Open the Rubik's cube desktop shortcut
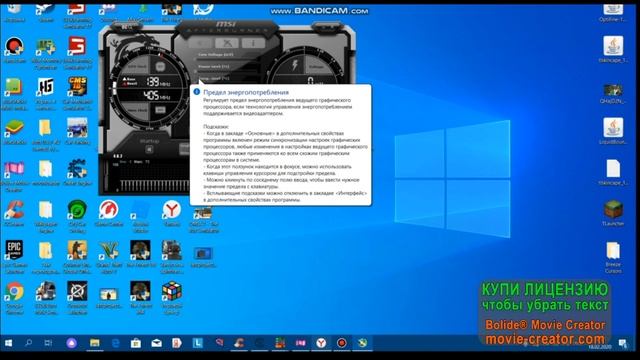 [172, 291]
